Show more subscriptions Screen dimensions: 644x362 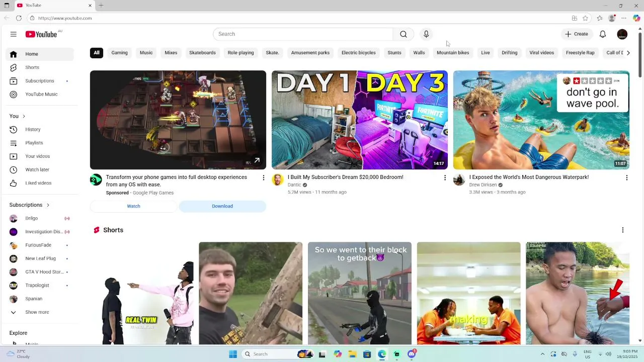pyautogui.click(x=41, y=312)
